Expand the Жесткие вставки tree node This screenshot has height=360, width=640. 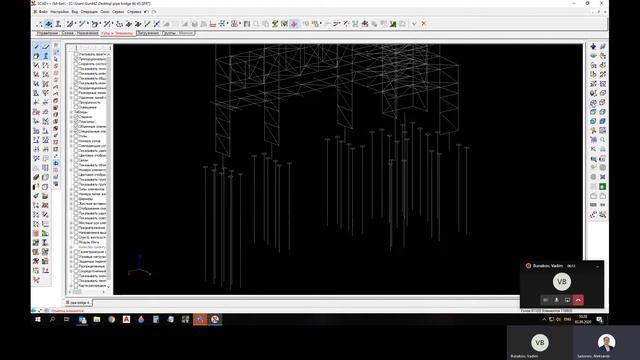click(x=71, y=203)
